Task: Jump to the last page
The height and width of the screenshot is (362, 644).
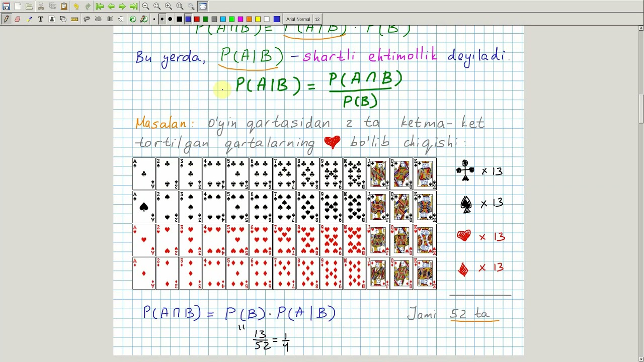Action: tap(133, 7)
